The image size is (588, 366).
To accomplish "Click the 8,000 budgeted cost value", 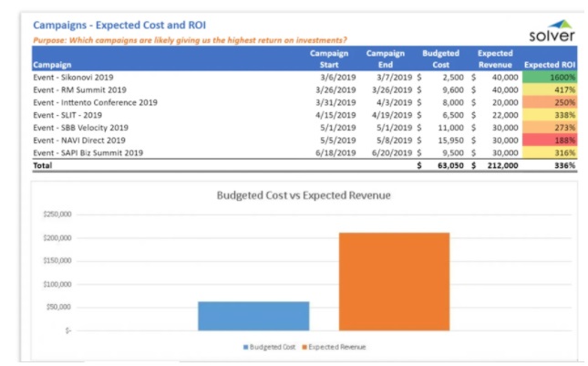I will [453, 102].
